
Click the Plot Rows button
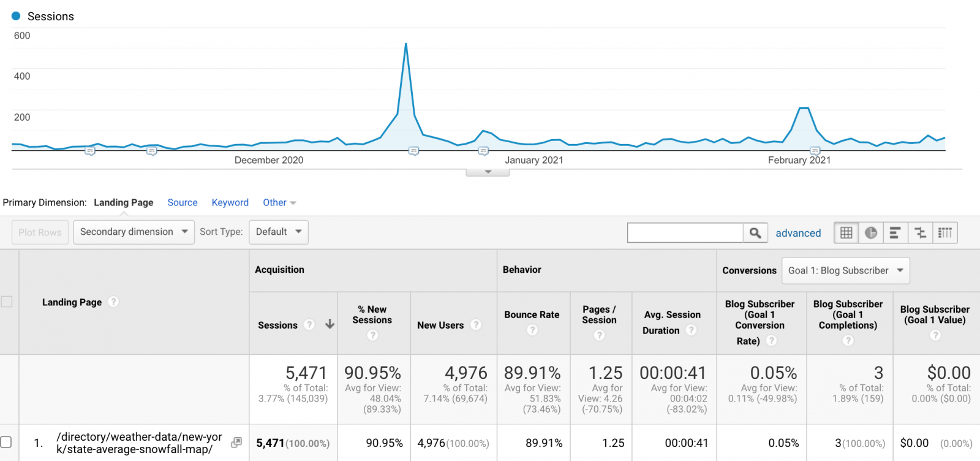click(x=40, y=232)
